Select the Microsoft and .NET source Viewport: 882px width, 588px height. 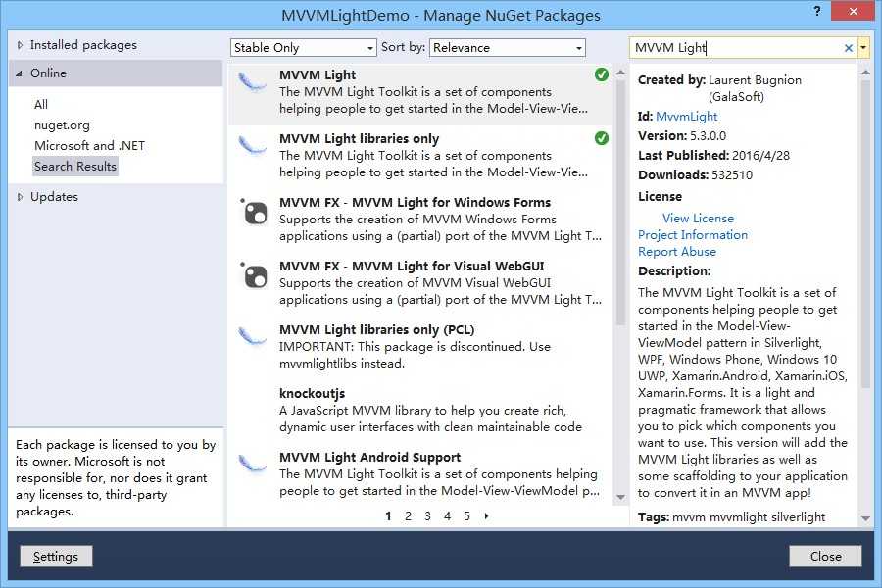coord(89,146)
